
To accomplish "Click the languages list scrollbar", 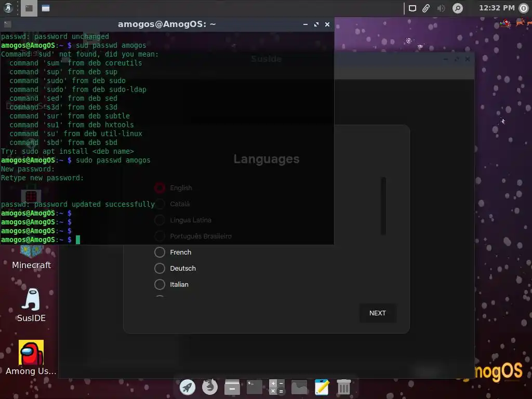I will 383,206.
